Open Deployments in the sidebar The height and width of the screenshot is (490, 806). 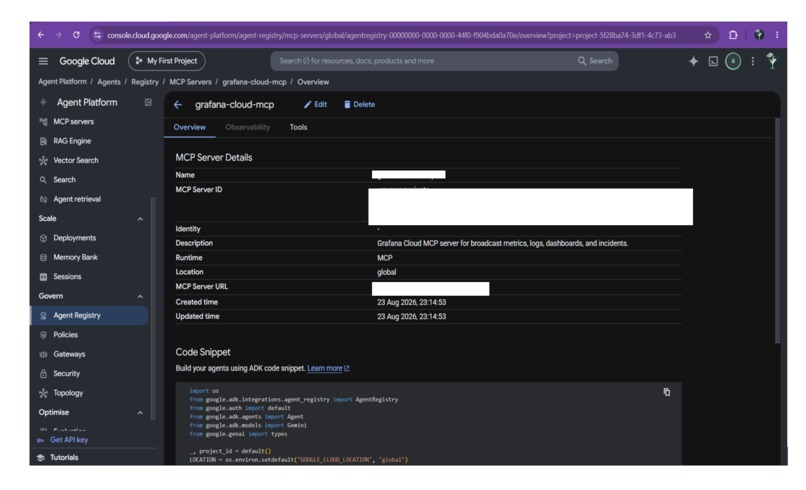click(x=75, y=238)
